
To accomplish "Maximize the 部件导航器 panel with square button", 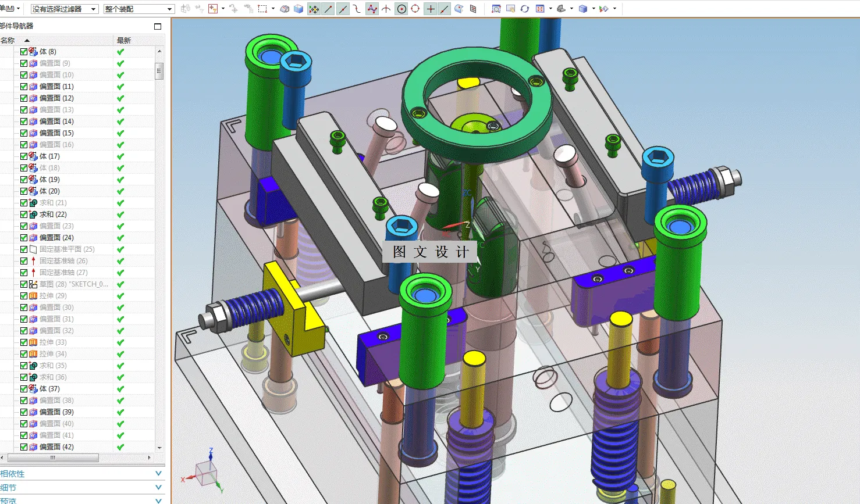I will pos(158,26).
